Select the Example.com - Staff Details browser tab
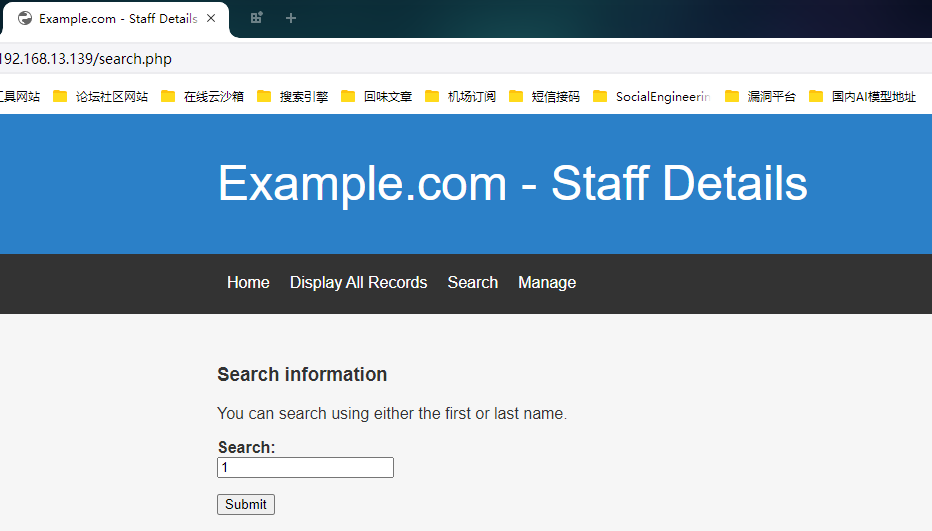The image size is (932, 531). pos(116,19)
